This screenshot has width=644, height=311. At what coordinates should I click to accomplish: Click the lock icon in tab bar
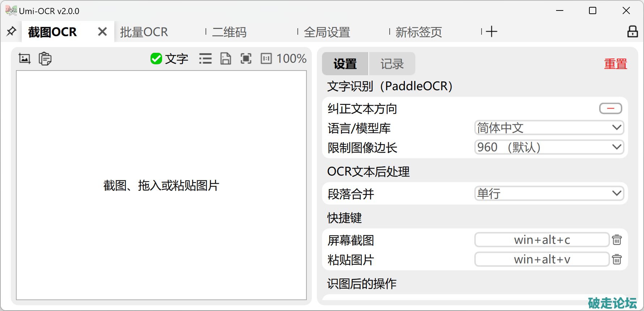[x=632, y=32]
